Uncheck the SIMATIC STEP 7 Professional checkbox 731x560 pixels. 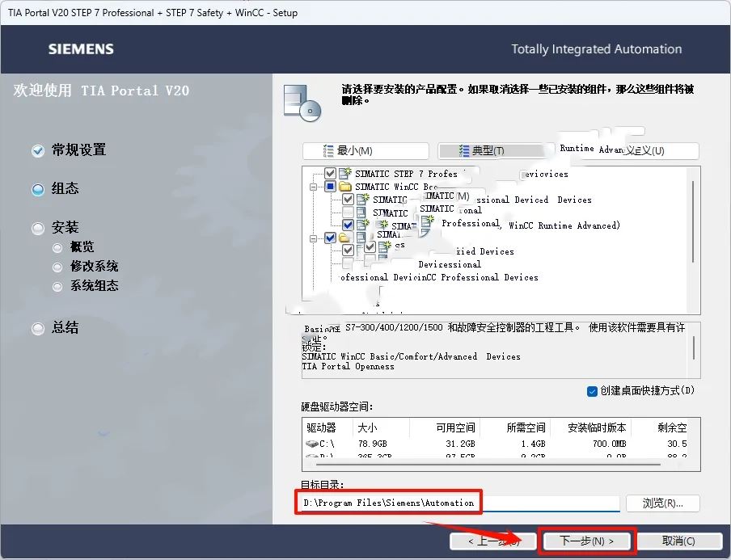330,174
